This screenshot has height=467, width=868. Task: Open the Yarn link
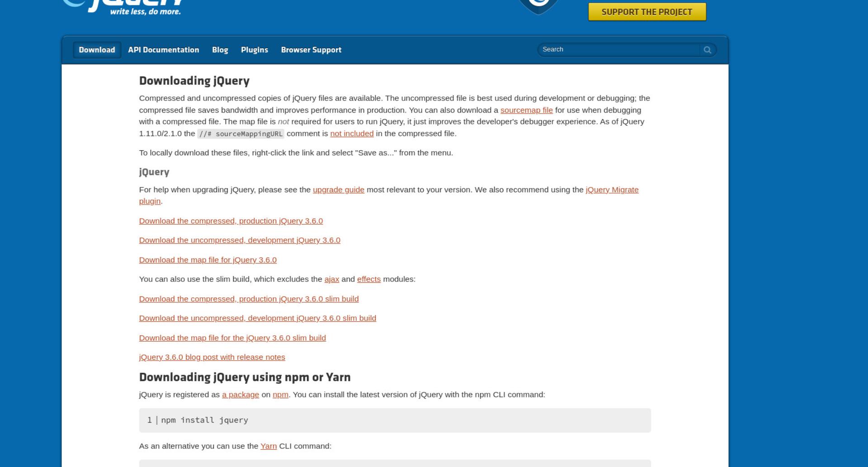coord(269,446)
